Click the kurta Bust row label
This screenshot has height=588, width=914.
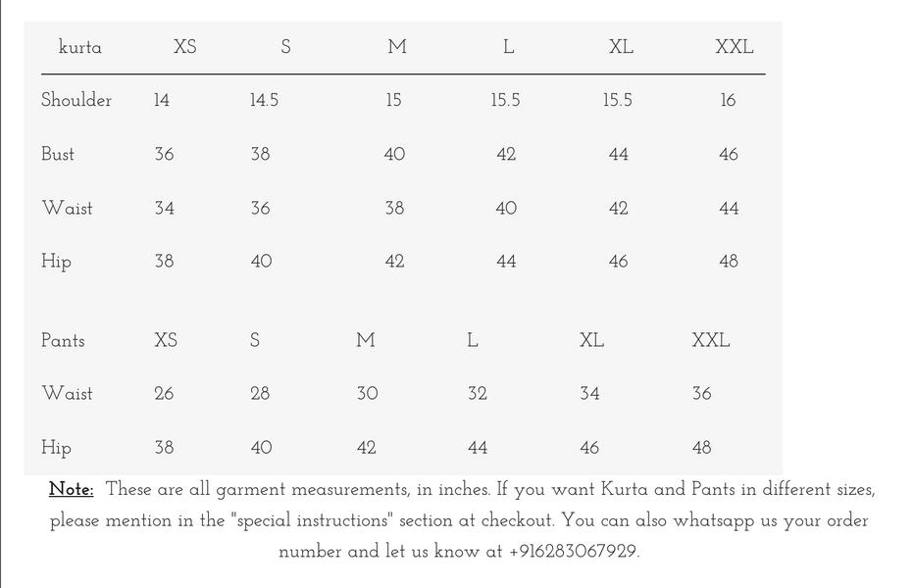(58, 154)
